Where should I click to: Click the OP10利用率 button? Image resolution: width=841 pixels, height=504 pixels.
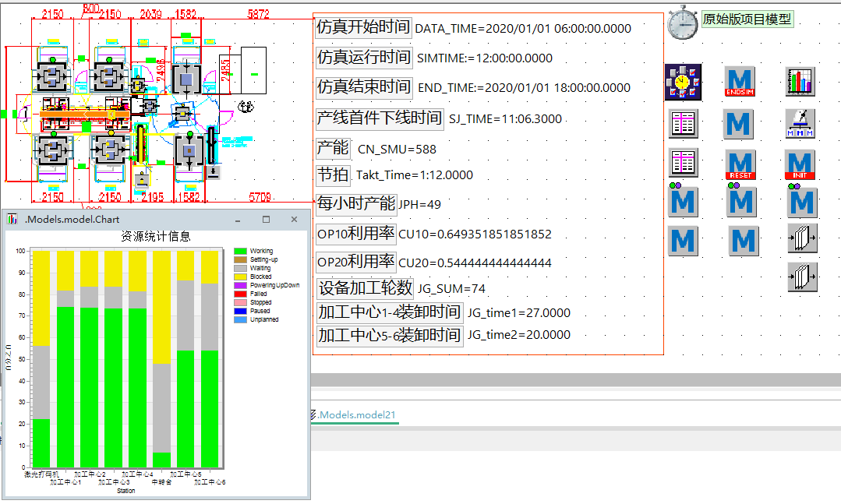click(355, 233)
